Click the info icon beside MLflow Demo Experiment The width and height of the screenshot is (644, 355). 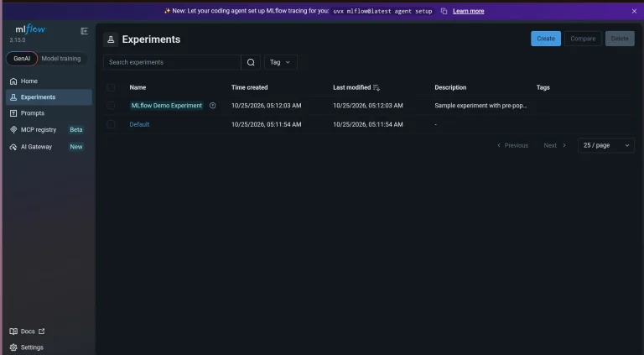coord(212,106)
